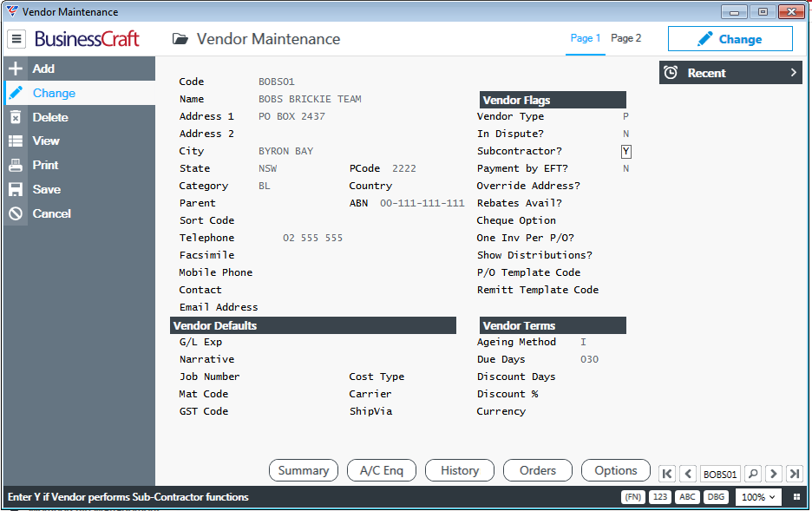This screenshot has height=511, width=812.
Task: Select Save in the sidebar menu
Action: [80, 189]
